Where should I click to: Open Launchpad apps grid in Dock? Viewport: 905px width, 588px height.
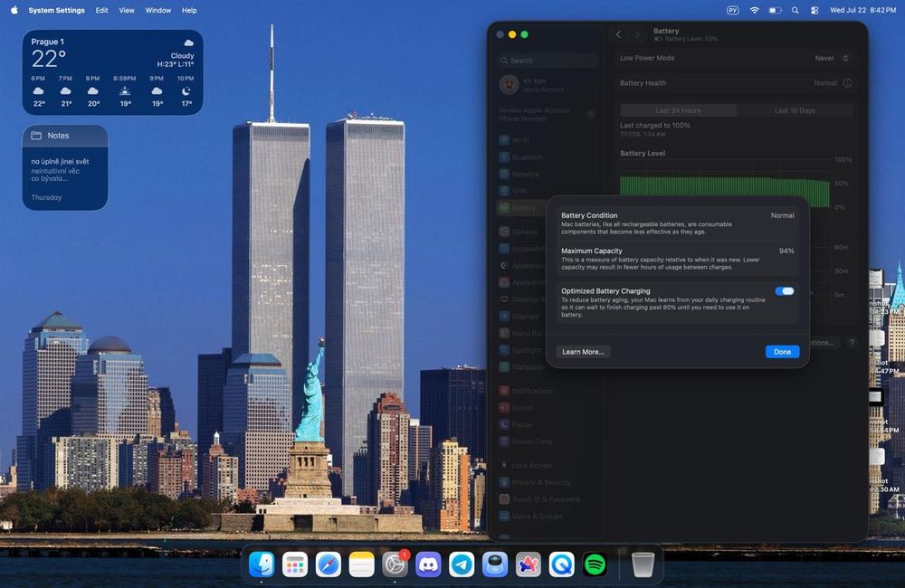[295, 564]
